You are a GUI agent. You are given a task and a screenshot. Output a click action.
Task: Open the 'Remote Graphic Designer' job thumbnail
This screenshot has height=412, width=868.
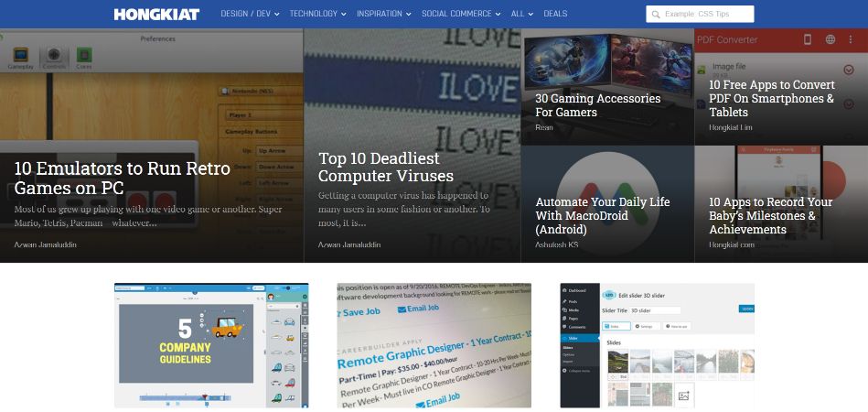click(434, 345)
